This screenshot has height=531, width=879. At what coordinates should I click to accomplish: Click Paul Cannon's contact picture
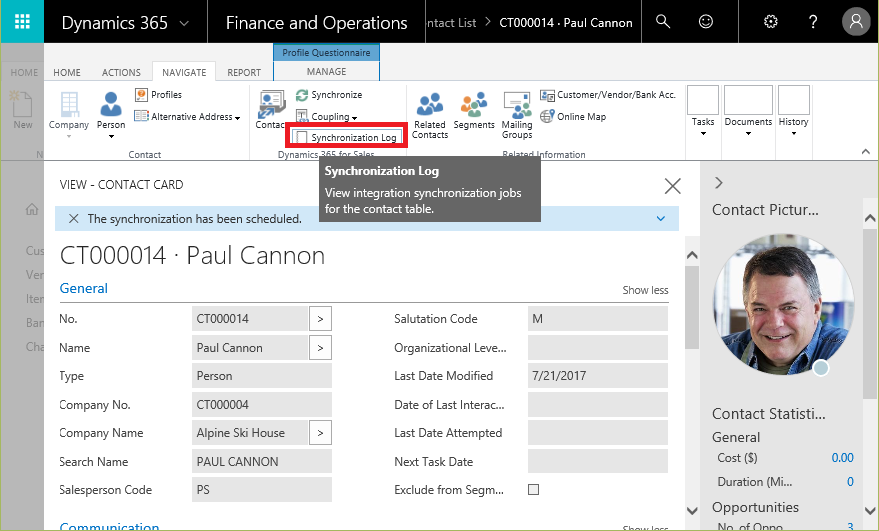(784, 305)
